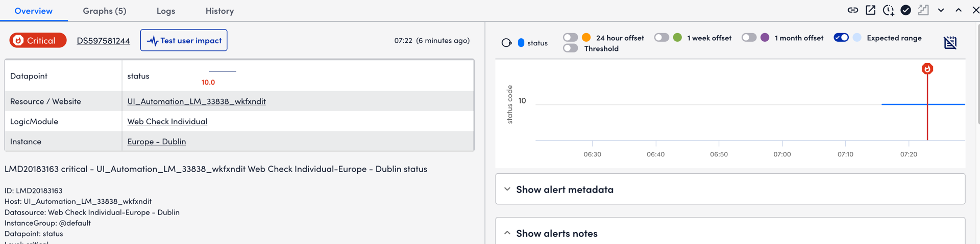980x244 pixels.
Task: Schedule downtime with clock-plus icon
Action: [888, 10]
